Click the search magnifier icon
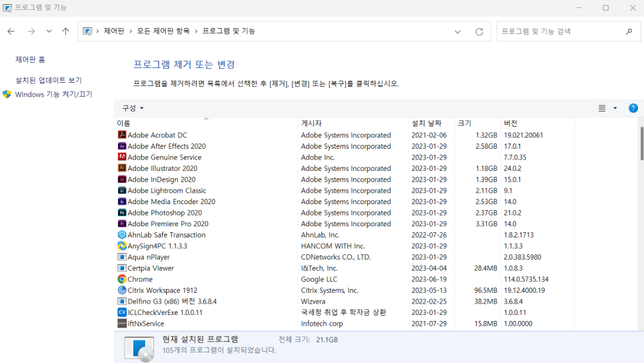 click(629, 31)
